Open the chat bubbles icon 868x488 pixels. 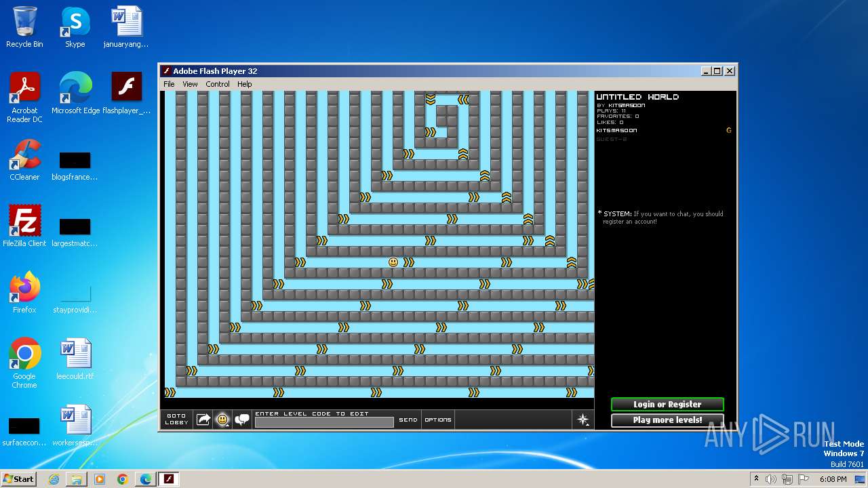point(242,420)
